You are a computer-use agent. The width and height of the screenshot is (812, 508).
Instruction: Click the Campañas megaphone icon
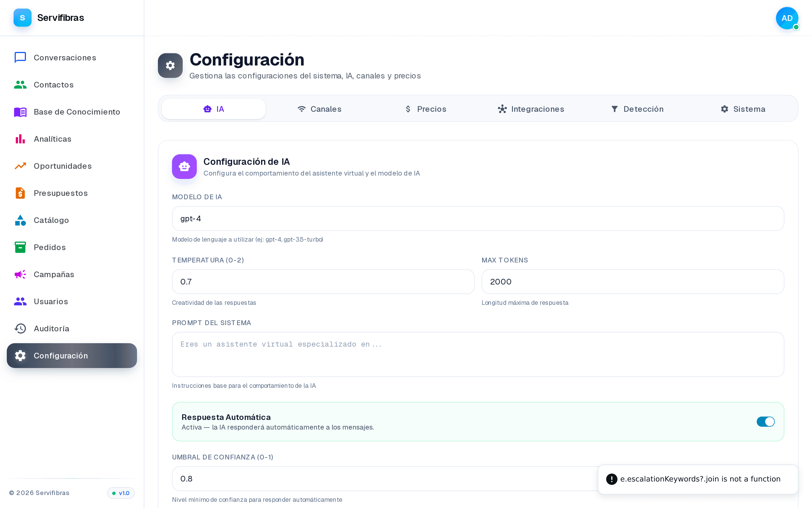click(20, 274)
